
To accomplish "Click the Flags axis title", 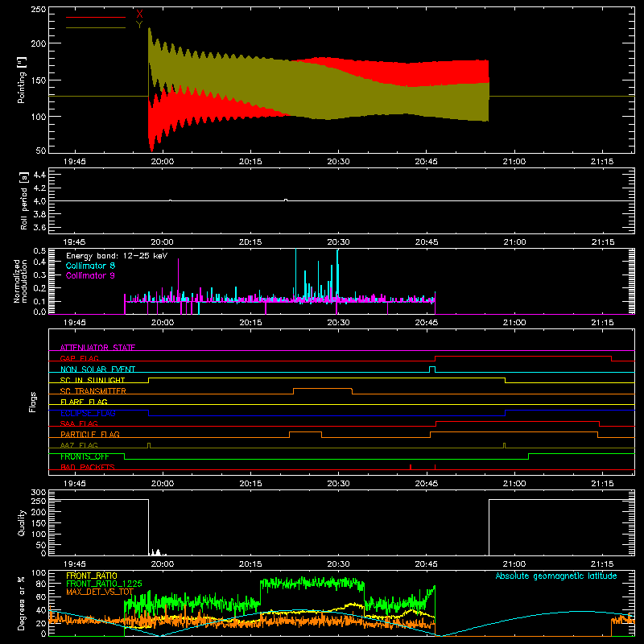I will point(32,402).
